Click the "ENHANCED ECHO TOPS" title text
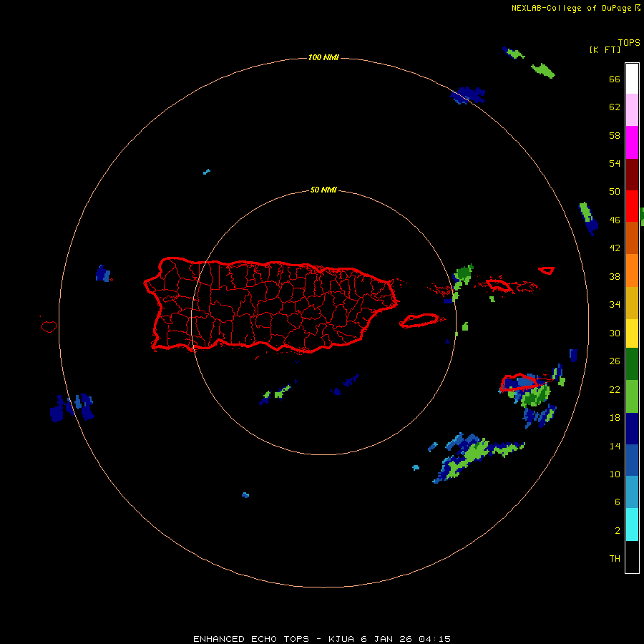Screen dimensions: 644x644 point(250,639)
